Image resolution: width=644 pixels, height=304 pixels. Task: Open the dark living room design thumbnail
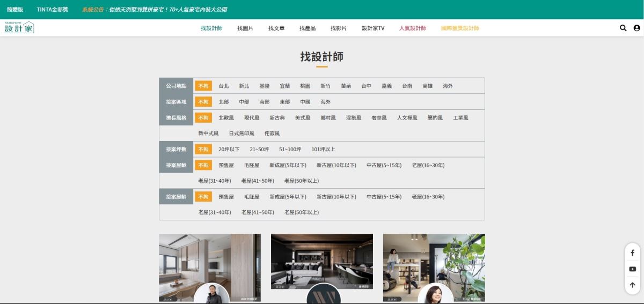(x=322, y=262)
